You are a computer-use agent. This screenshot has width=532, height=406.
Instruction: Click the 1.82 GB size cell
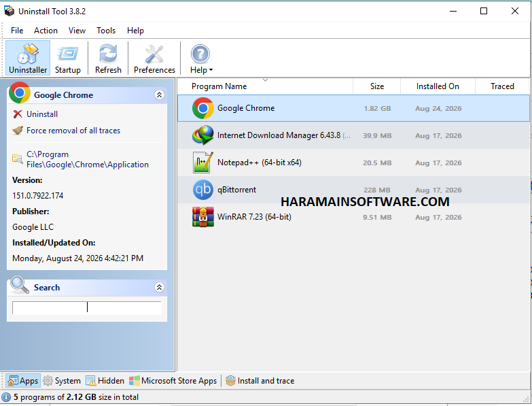click(x=377, y=109)
